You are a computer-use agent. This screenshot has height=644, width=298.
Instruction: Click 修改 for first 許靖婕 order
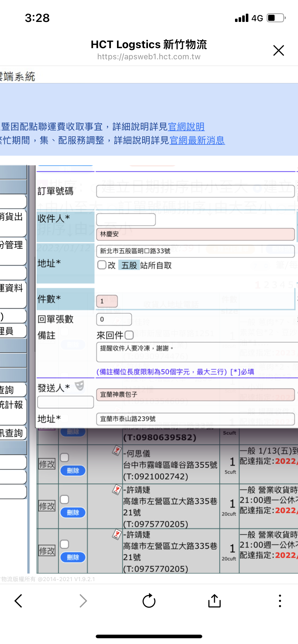47,506
